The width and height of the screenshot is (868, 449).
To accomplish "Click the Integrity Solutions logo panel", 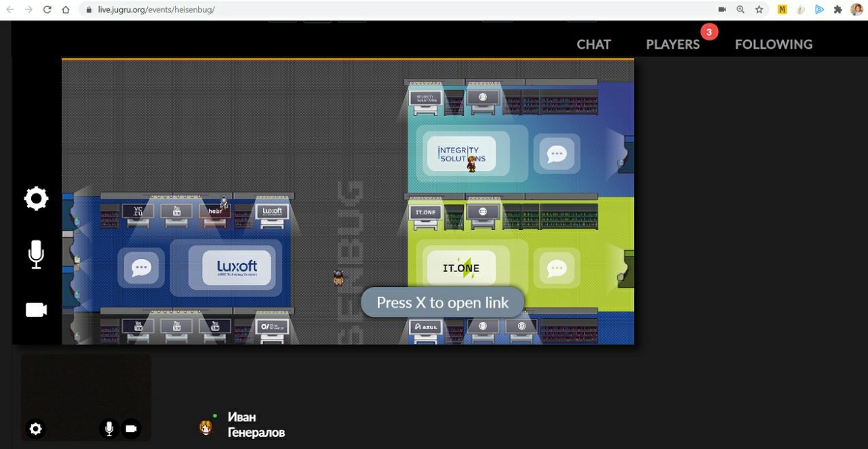I will pyautogui.click(x=461, y=154).
